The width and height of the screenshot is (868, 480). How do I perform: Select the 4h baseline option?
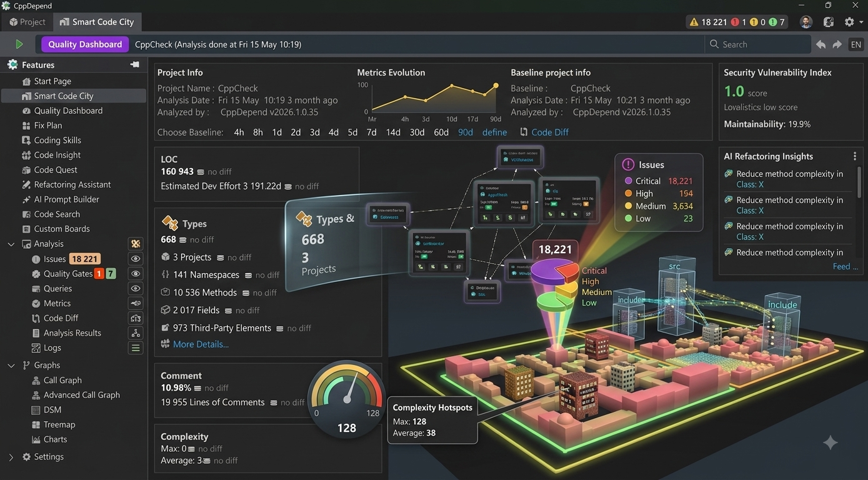[x=239, y=132]
